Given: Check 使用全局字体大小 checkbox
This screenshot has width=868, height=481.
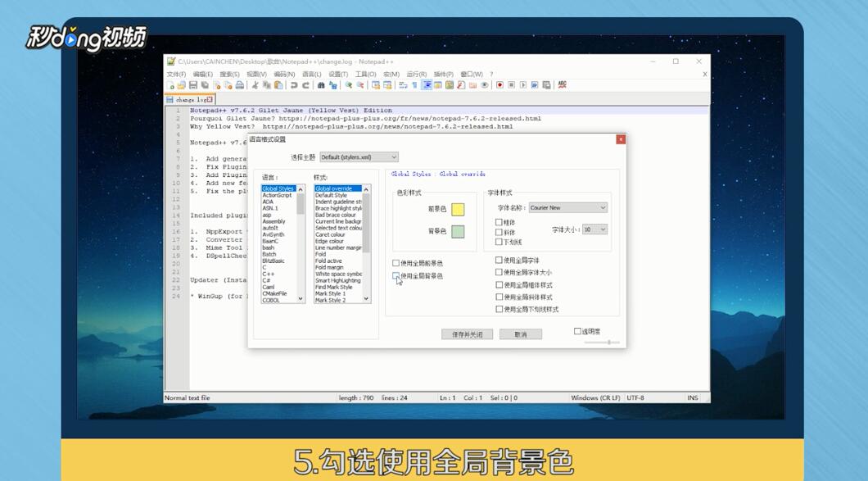Looking at the screenshot, I should click(499, 272).
